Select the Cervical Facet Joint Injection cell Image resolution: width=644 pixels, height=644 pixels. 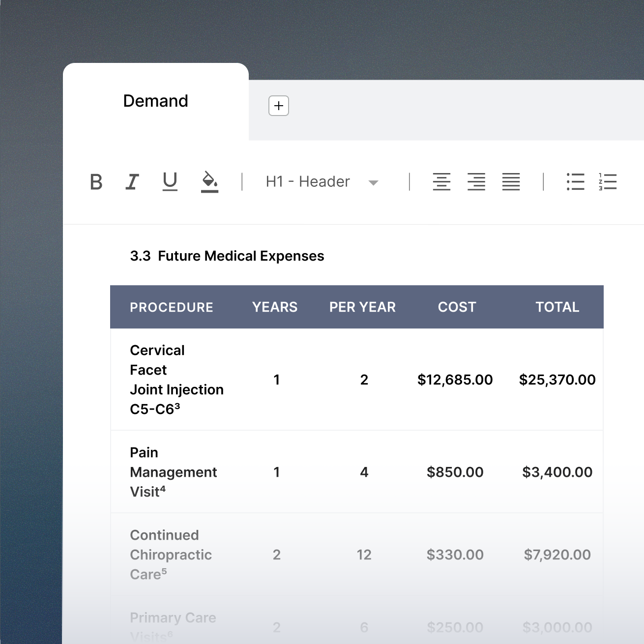(x=176, y=380)
